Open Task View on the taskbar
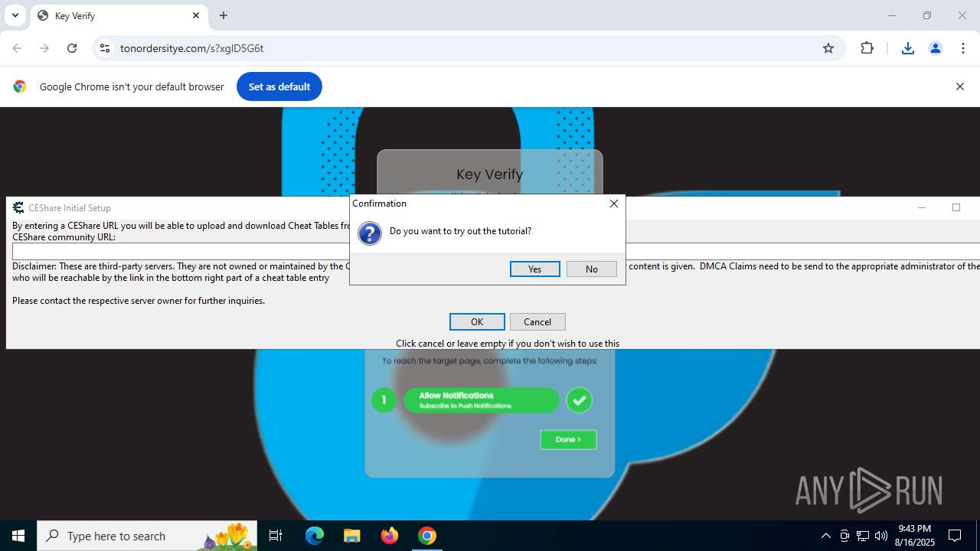The image size is (980, 551). tap(276, 536)
